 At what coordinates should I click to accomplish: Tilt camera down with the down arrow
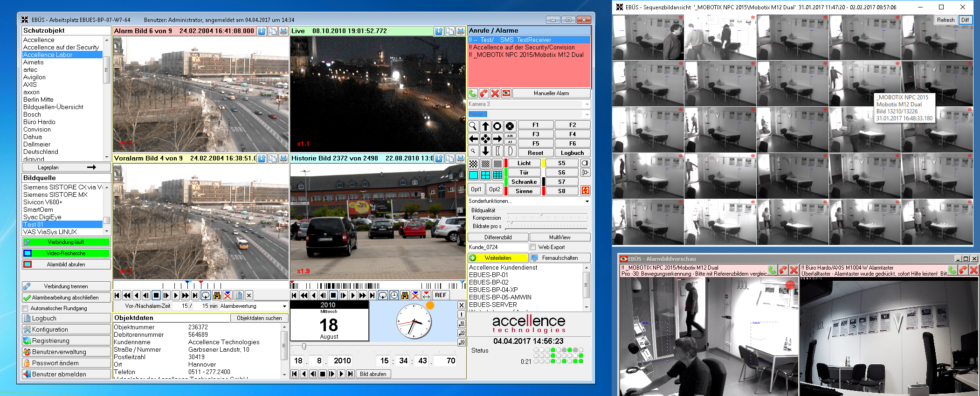point(485,151)
